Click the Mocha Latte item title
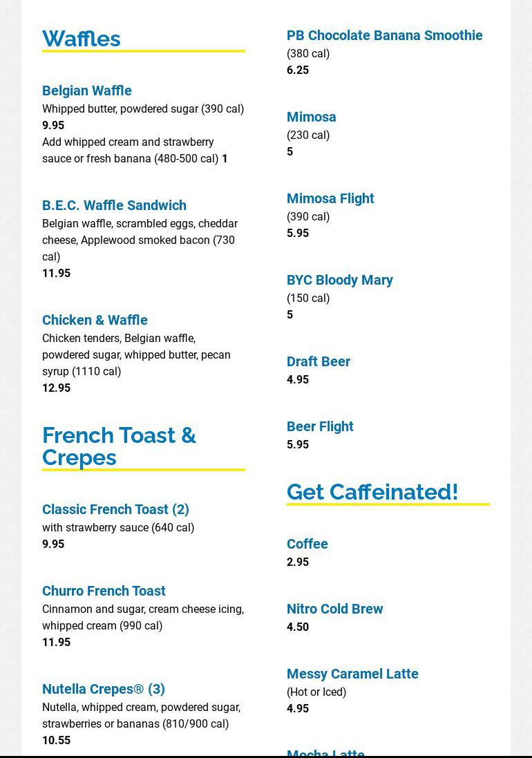Viewport: 532px width, 758px height. click(325, 752)
